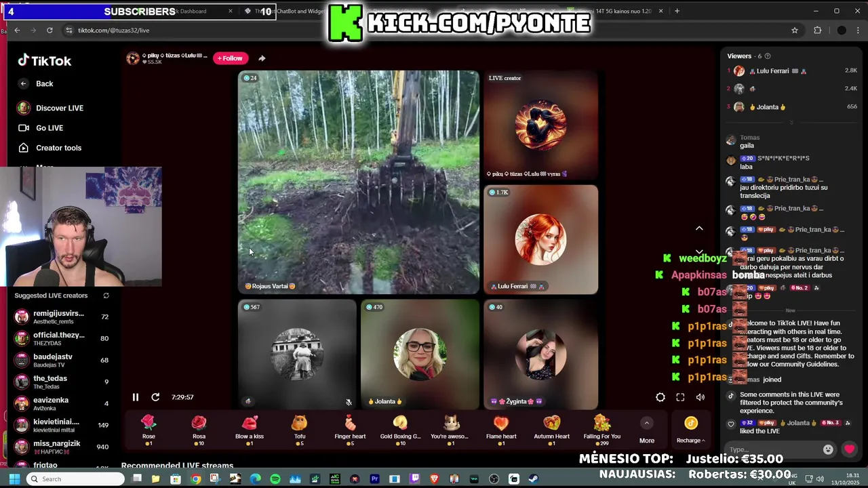Select the guest tile showing 567 viewers

pyautogui.click(x=297, y=354)
